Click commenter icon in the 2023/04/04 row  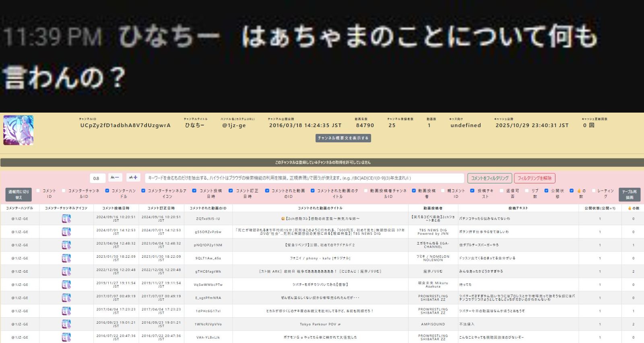tap(66, 245)
